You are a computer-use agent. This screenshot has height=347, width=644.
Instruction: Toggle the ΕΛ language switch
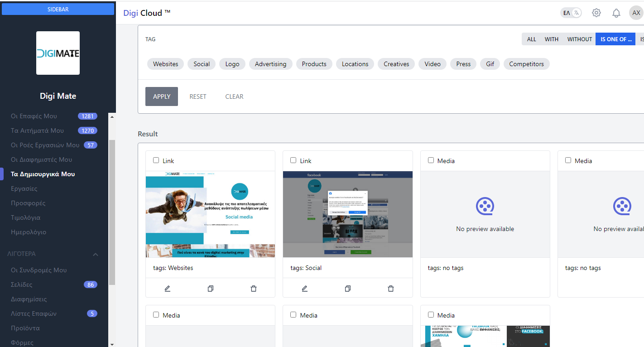[571, 13]
